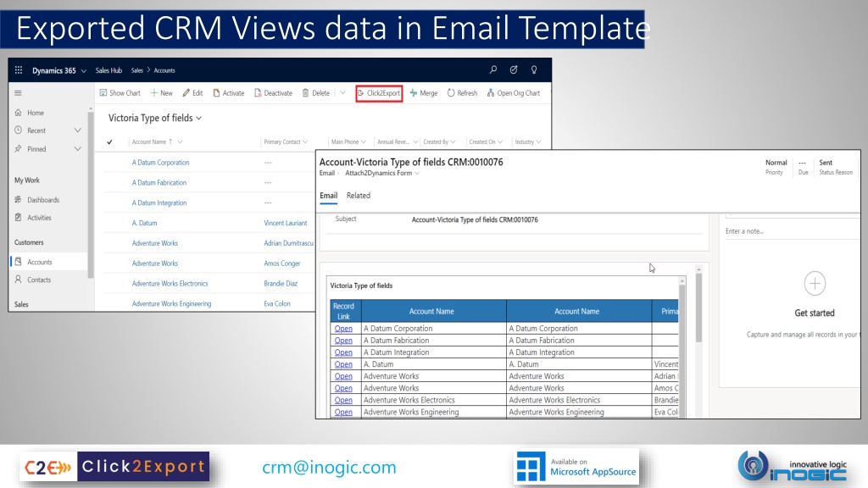Viewport: 868px width, 488px height.
Task: Click the Sales breadcrumb
Action: (x=136, y=70)
